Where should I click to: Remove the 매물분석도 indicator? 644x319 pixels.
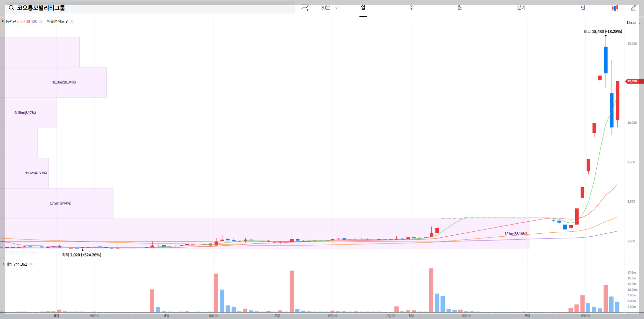[x=72, y=22]
